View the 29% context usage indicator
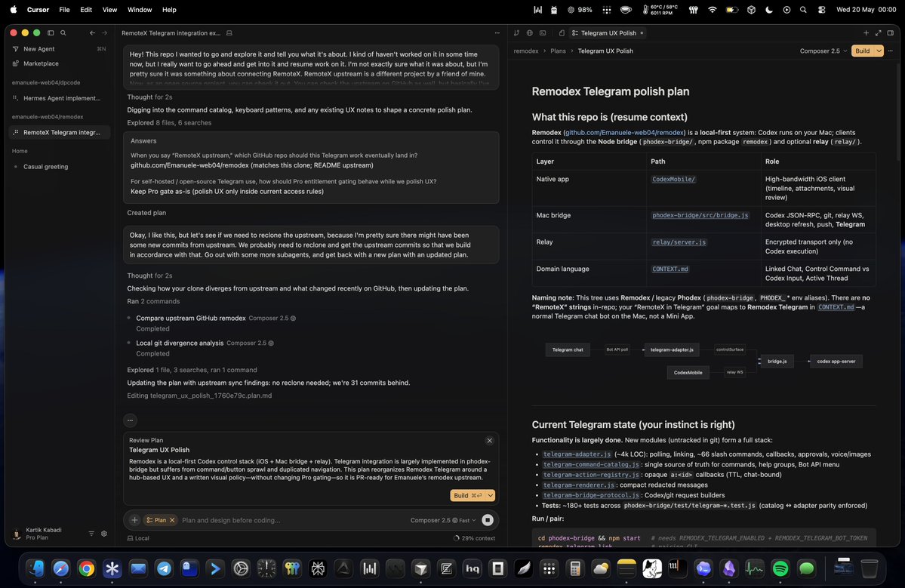905x588 pixels. coord(474,537)
